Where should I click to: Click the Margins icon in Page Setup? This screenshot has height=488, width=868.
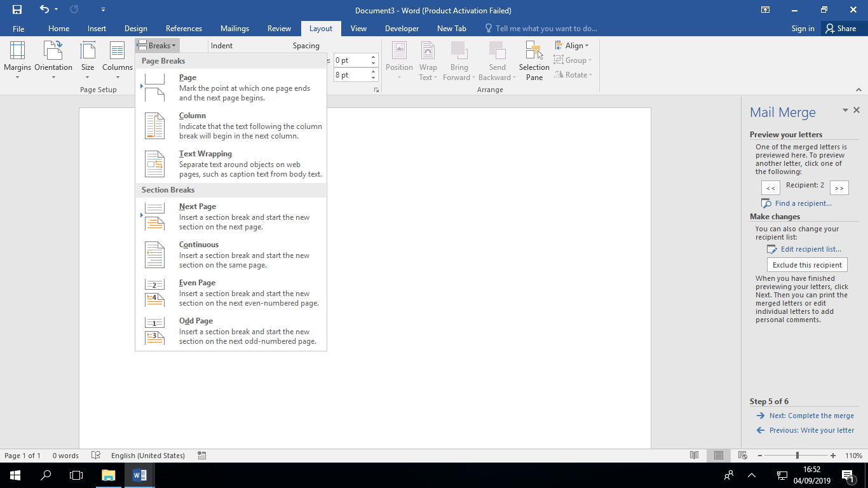[x=17, y=52]
